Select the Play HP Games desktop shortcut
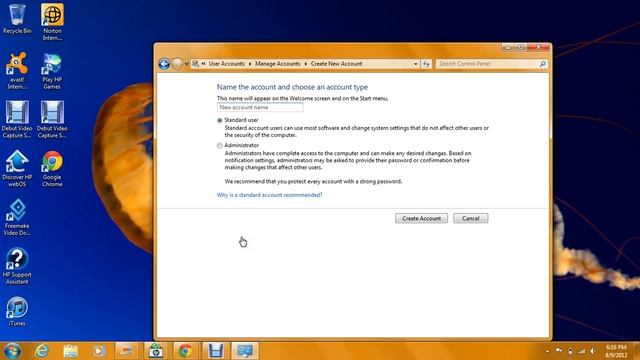Viewport: 640px width, 360px height. click(x=52, y=70)
